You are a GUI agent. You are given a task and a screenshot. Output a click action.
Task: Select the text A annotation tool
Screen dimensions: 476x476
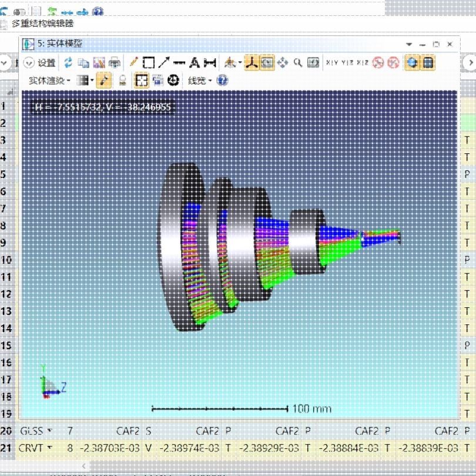coord(195,63)
